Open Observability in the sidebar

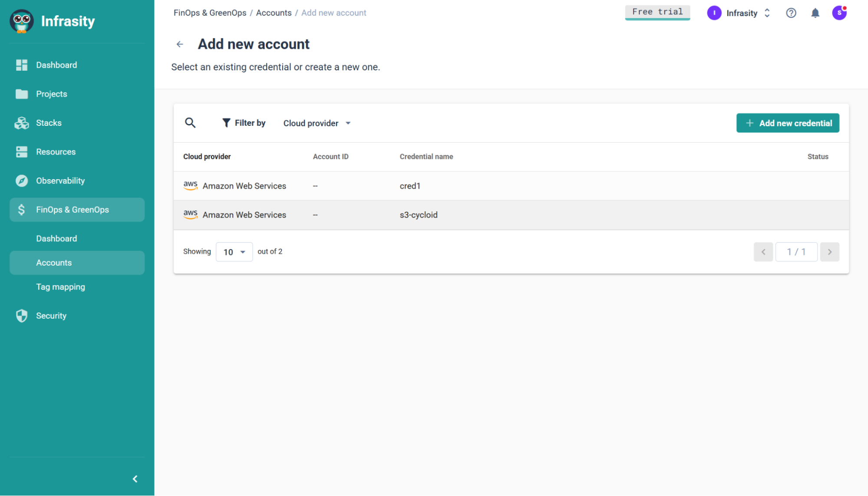tap(60, 181)
